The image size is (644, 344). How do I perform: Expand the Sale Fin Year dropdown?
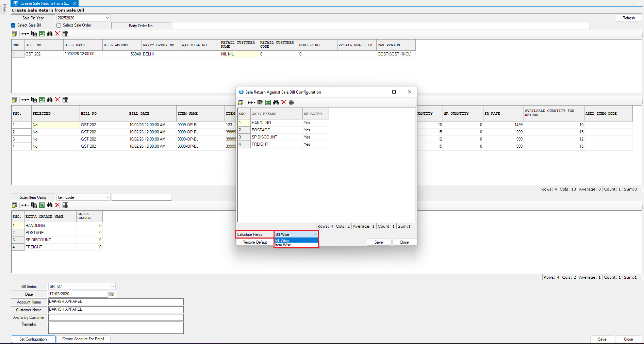107,18
